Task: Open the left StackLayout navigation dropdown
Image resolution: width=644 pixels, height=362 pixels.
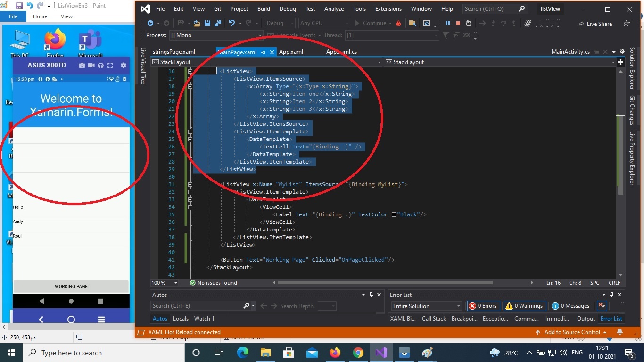Action: pos(266,62)
